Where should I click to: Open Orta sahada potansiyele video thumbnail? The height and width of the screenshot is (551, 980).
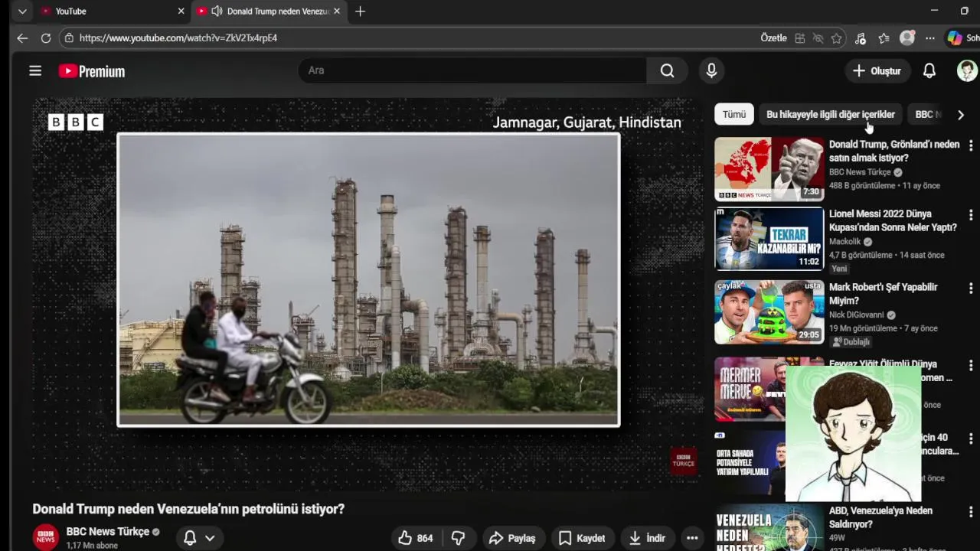point(750,462)
